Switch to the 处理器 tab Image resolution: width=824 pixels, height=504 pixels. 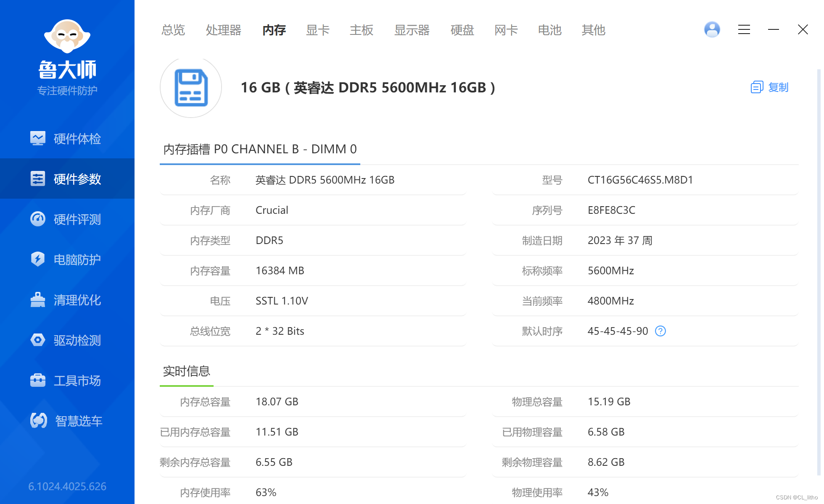click(223, 30)
